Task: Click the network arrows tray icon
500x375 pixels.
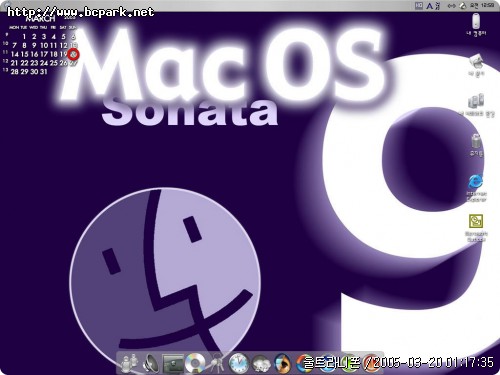Action: 452,6
